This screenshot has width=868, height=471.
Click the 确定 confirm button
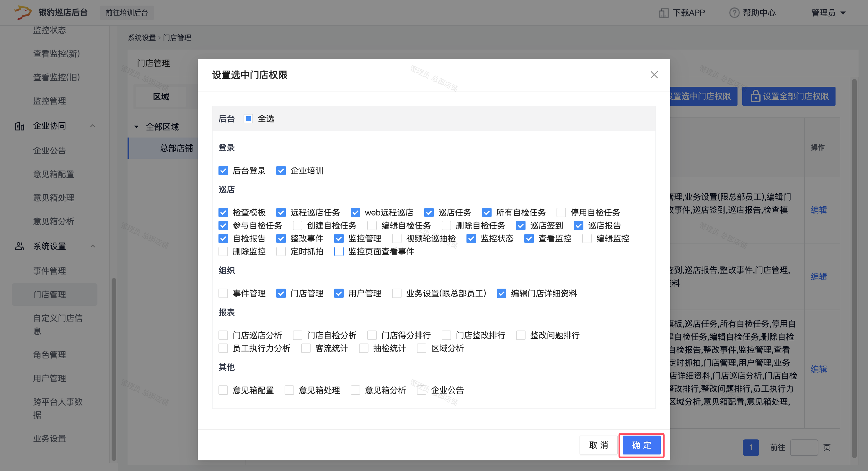coord(641,445)
